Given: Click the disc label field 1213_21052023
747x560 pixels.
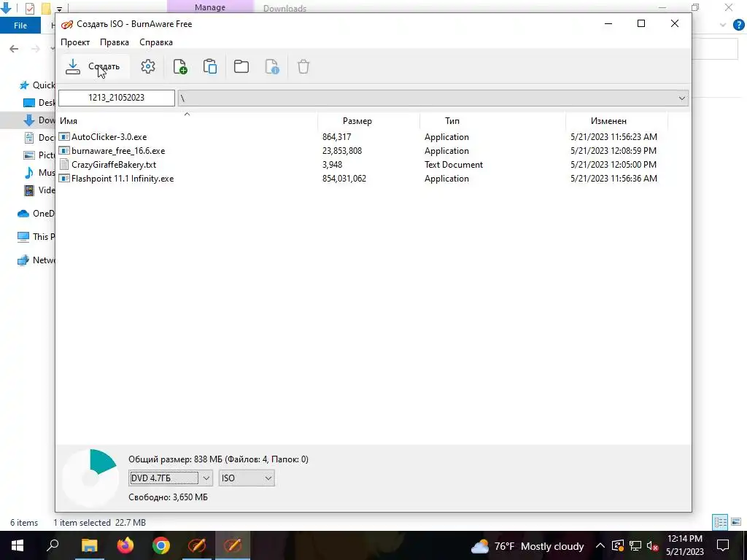Looking at the screenshot, I should [x=117, y=98].
